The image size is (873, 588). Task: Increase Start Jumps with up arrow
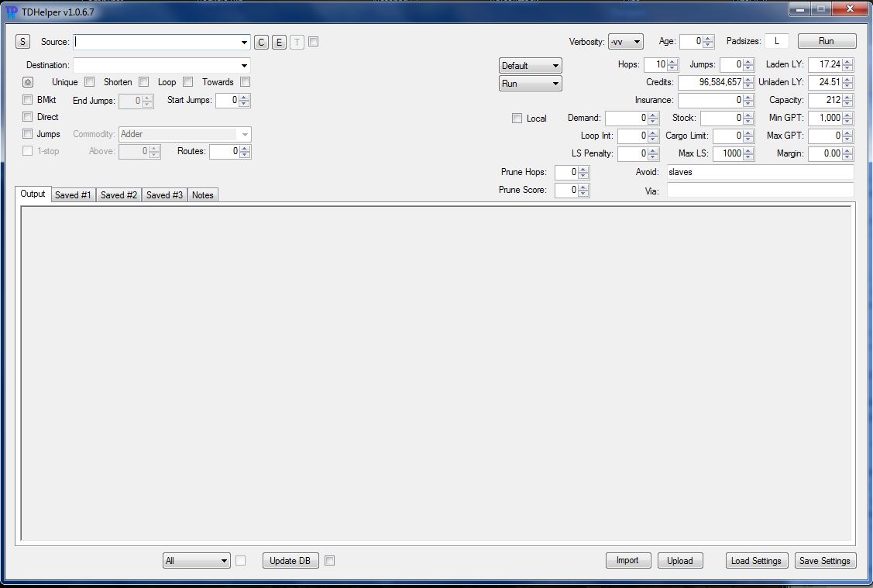pyautogui.click(x=245, y=97)
